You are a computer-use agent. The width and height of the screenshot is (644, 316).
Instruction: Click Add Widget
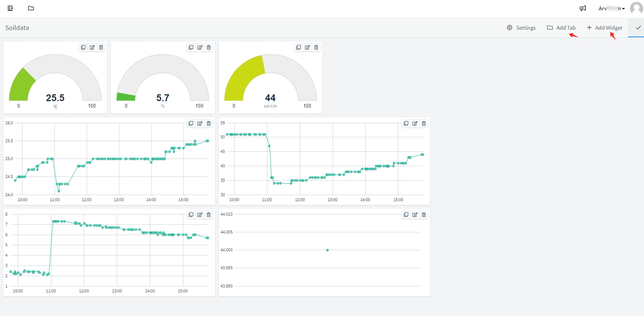[605, 28]
